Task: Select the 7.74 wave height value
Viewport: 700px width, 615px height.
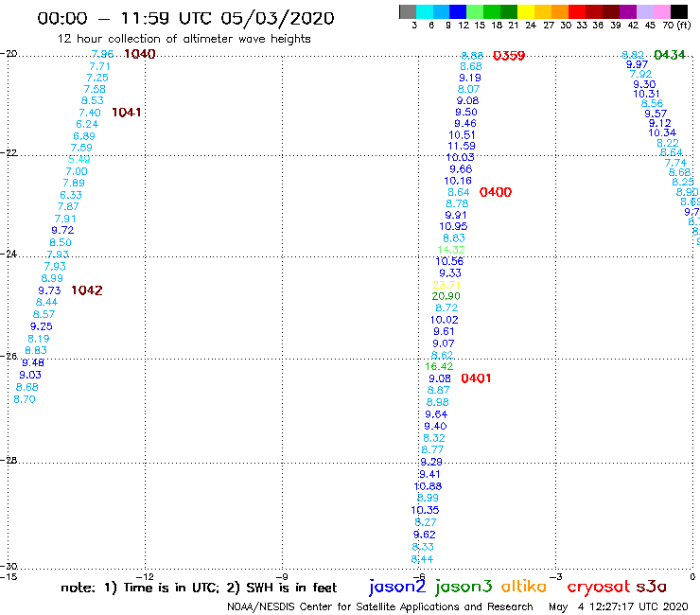Action: pyautogui.click(x=675, y=164)
